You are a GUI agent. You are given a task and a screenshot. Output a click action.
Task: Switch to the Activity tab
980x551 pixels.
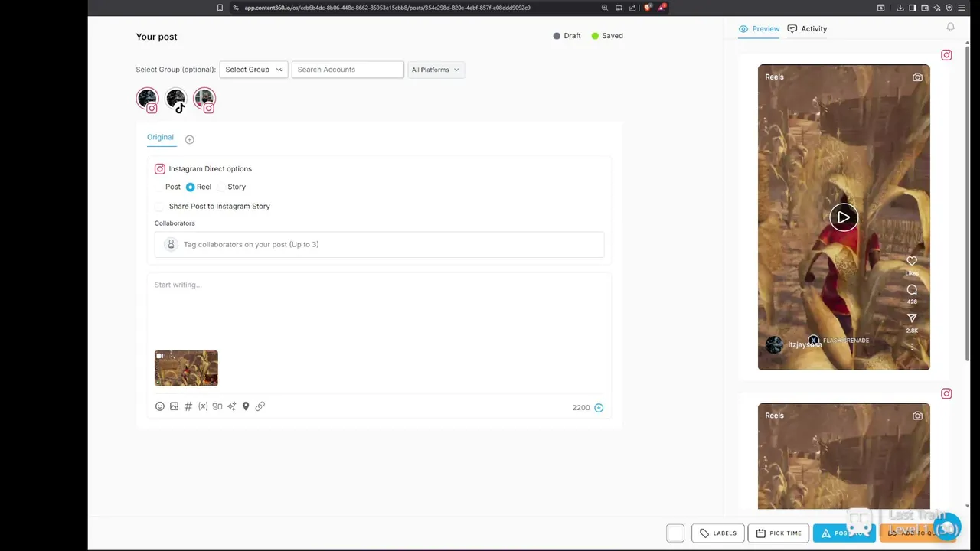807,29
